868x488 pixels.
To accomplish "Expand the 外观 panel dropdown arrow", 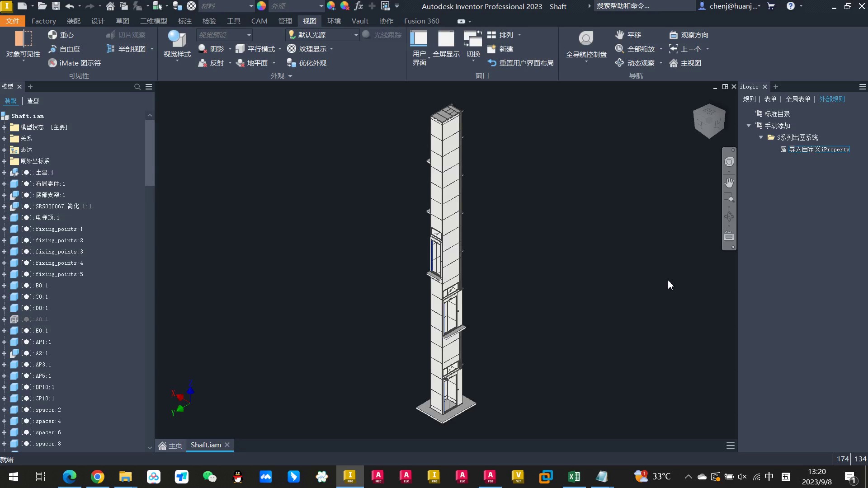I will [x=290, y=76].
